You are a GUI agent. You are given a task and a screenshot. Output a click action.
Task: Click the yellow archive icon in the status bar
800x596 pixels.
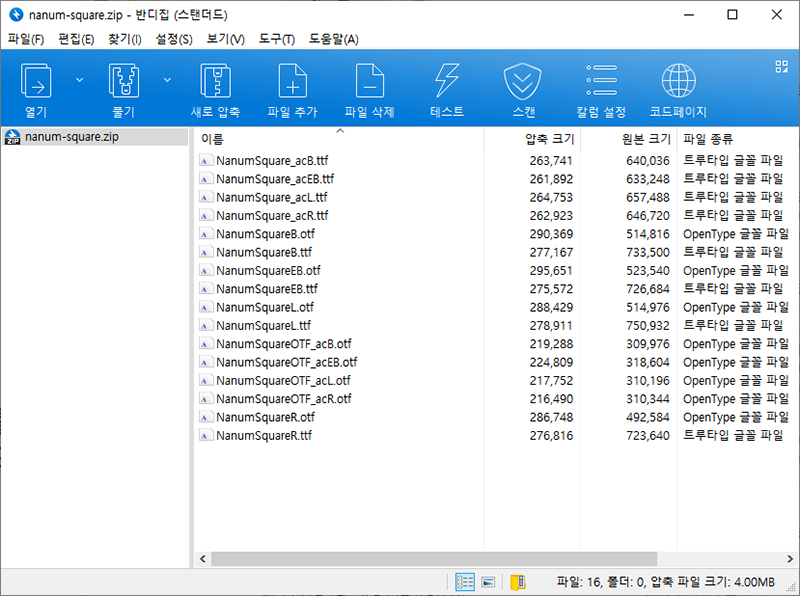(517, 582)
